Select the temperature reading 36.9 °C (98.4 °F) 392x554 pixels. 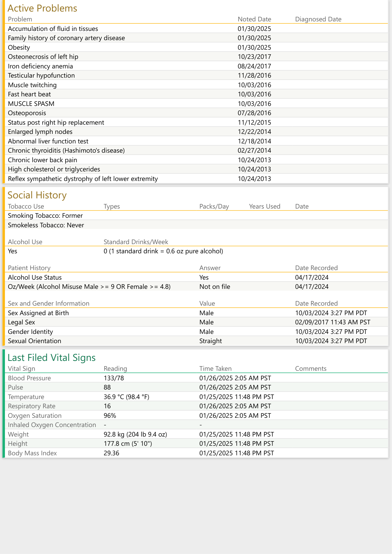pos(126,397)
